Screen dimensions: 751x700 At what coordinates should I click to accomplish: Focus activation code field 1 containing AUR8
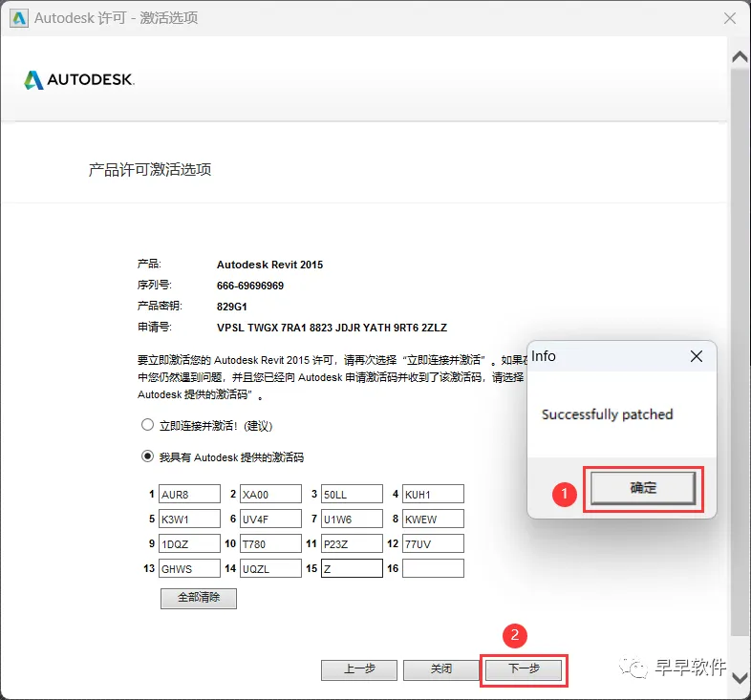190,494
